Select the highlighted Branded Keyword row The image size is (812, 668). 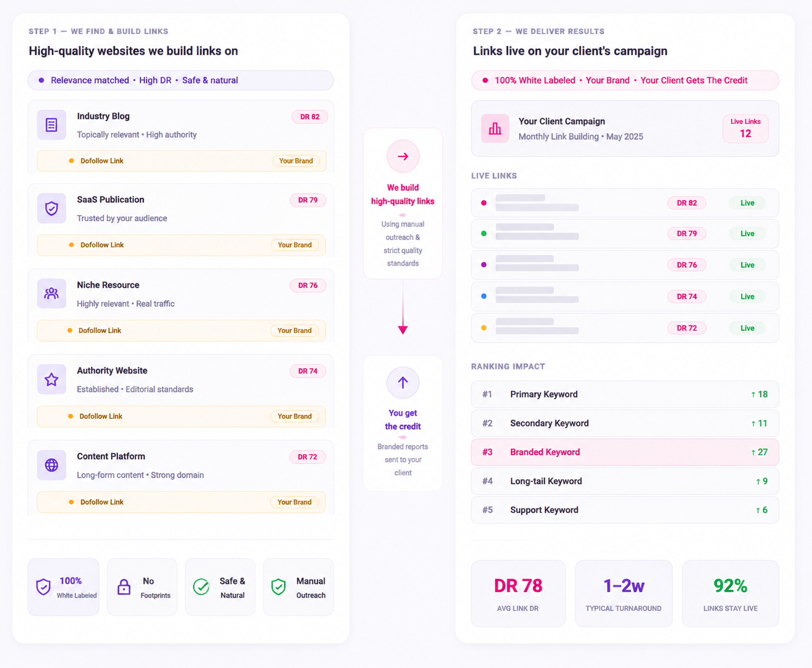click(625, 452)
